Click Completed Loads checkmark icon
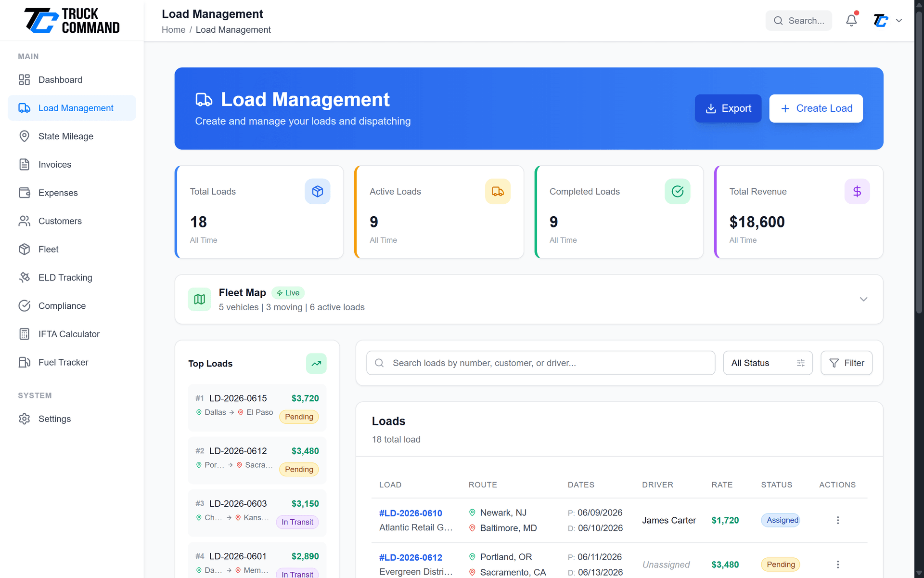 click(x=678, y=191)
